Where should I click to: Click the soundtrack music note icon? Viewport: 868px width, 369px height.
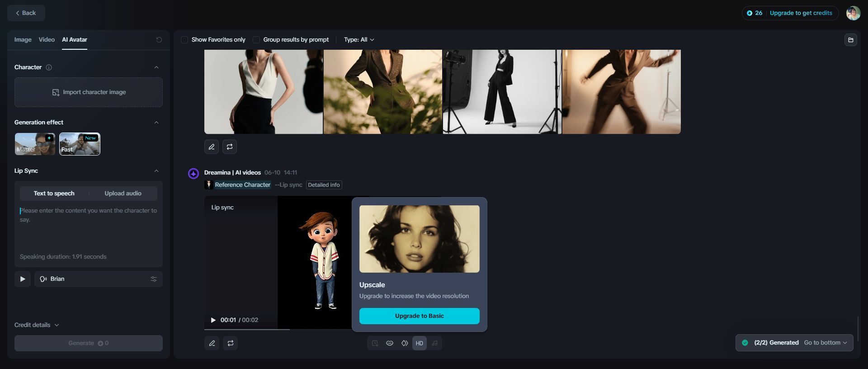click(434, 343)
